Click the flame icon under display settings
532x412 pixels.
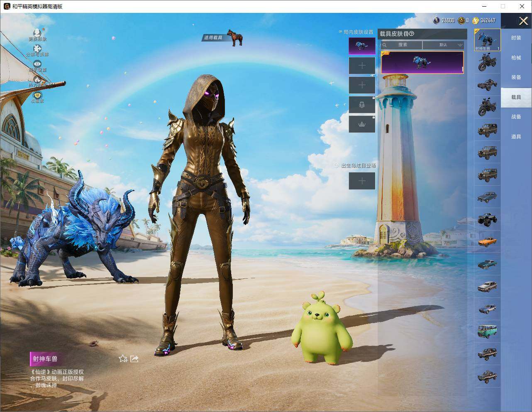[37, 79]
